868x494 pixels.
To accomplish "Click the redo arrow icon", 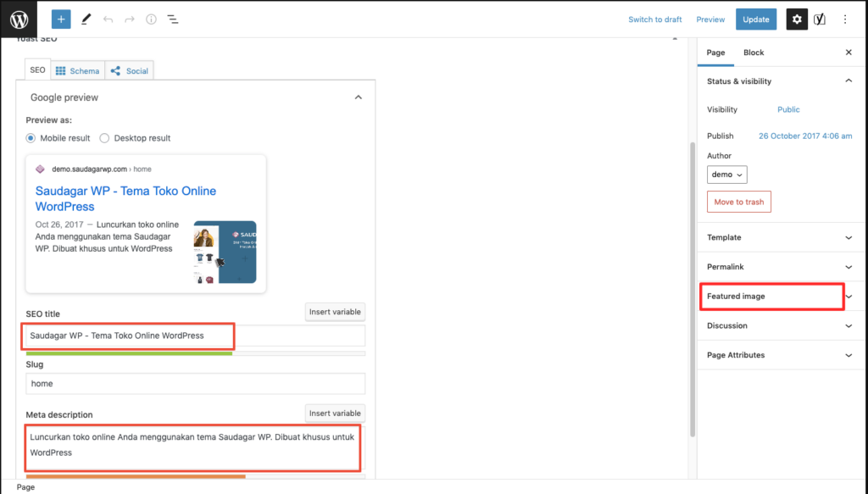I will coord(130,19).
